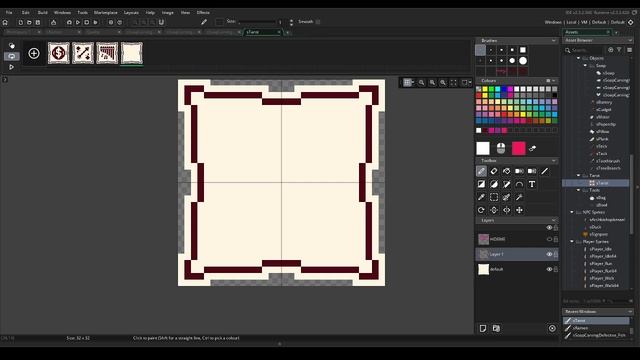Select the Arc tool
The height and width of the screenshot is (360, 640).
click(x=519, y=184)
